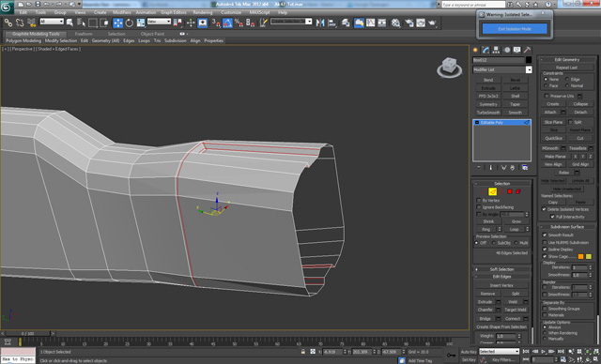The image size is (601, 364).
Task: Activate the Select and Move tool
Action: 117,23
